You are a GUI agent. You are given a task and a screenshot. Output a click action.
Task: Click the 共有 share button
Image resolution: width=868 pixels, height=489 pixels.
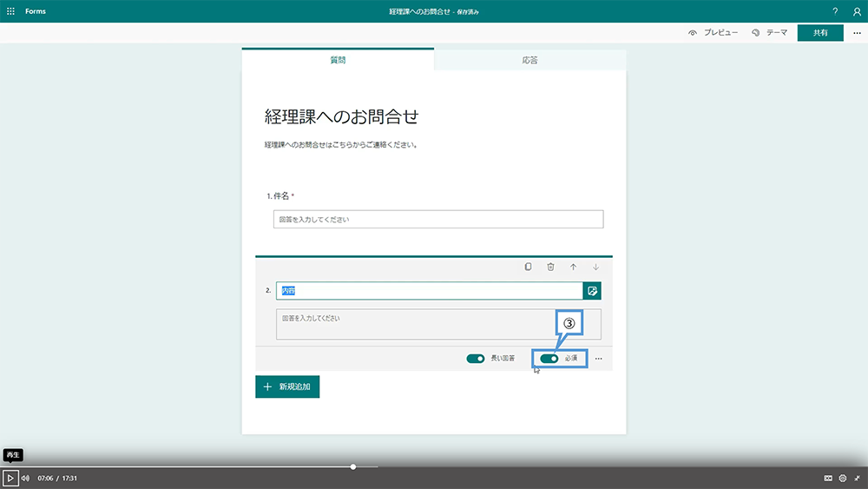point(820,33)
